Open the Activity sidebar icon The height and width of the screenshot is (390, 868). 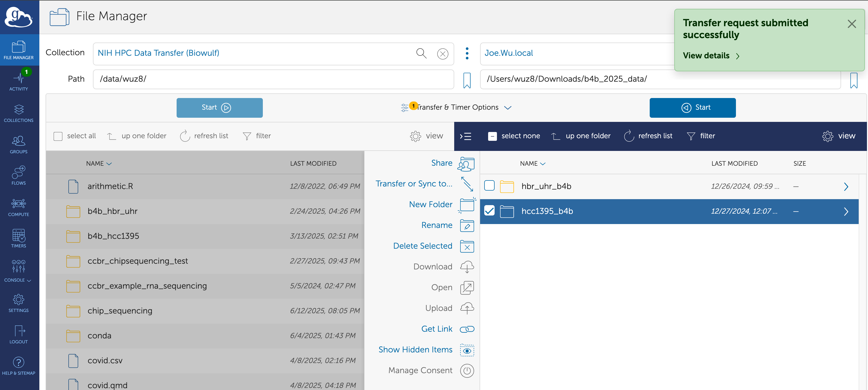[19, 81]
